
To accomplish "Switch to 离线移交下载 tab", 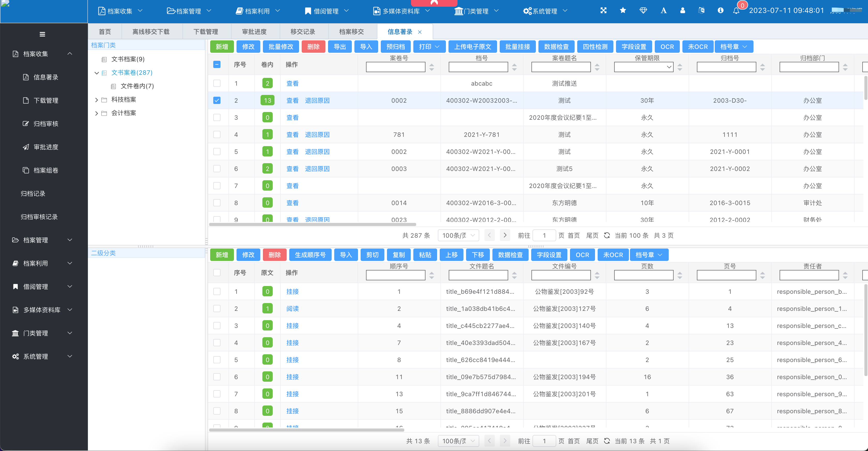I will [151, 32].
